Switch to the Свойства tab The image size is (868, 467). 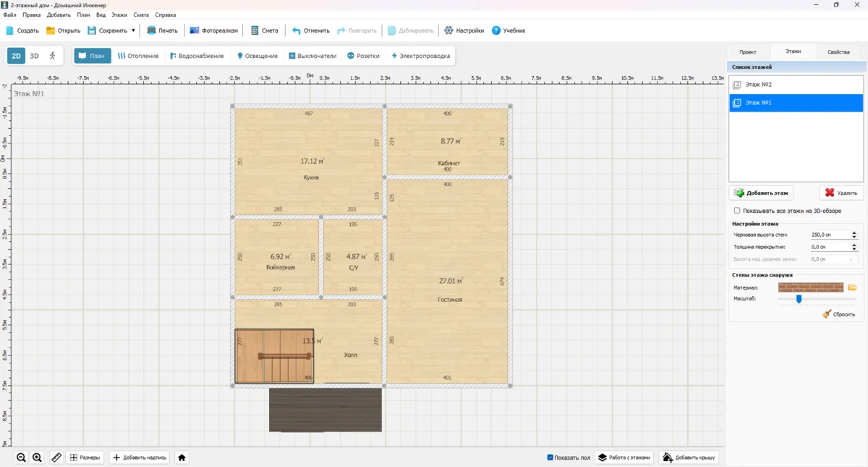tap(838, 52)
